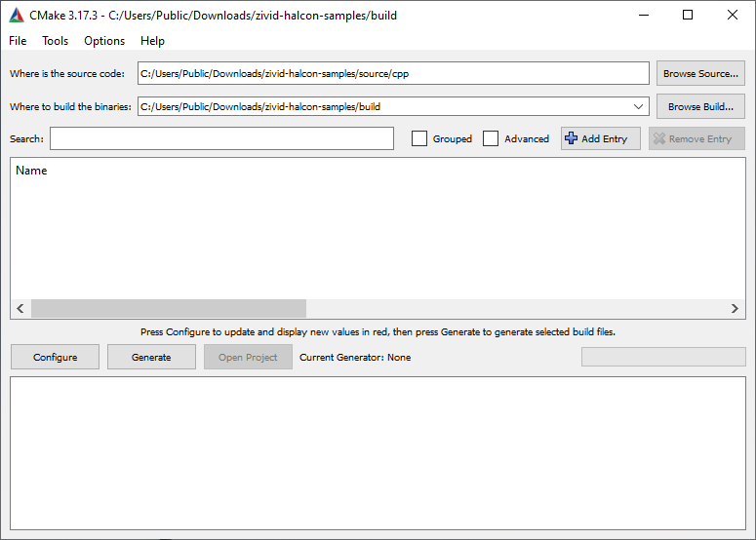The image size is (756, 540).
Task: Click Browse Build button
Action: click(x=700, y=106)
